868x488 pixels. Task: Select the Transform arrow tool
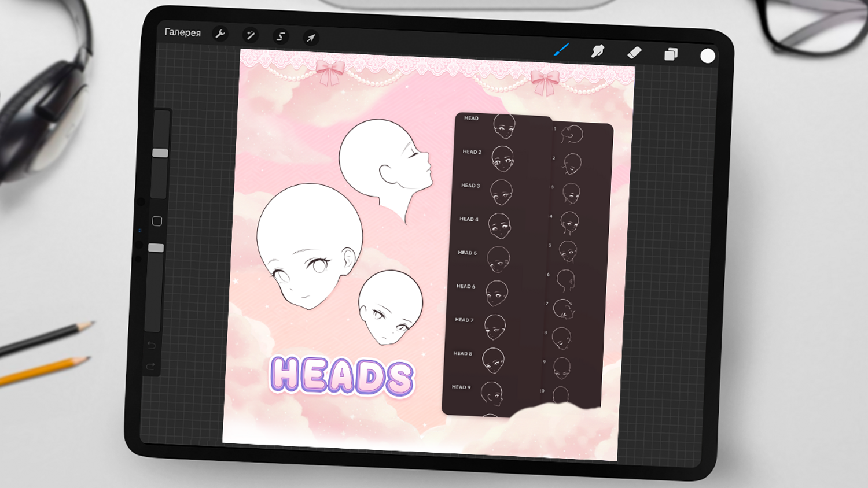tap(311, 38)
